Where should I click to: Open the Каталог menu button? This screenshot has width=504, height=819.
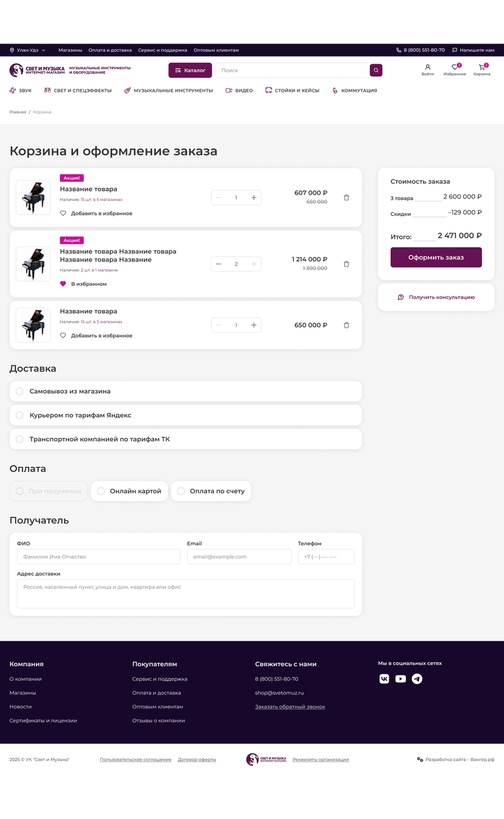[190, 71]
